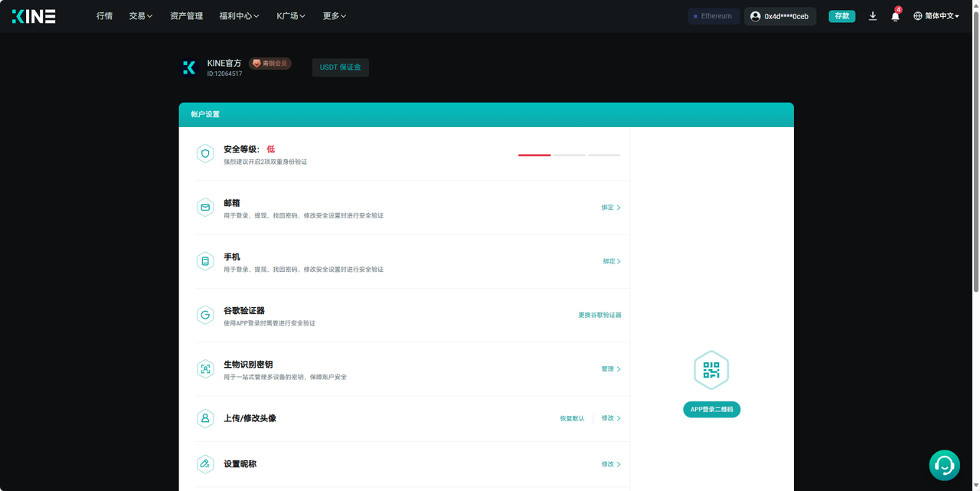Open the notifications bell icon

(x=895, y=16)
